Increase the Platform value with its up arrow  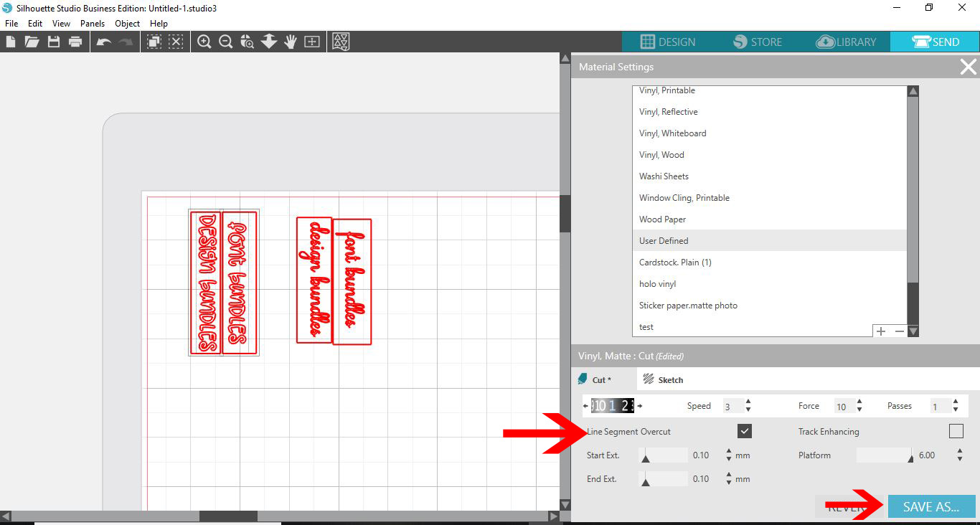(x=959, y=452)
